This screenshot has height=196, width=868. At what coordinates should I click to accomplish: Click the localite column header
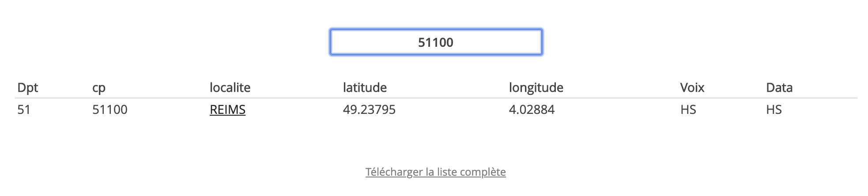pos(230,87)
